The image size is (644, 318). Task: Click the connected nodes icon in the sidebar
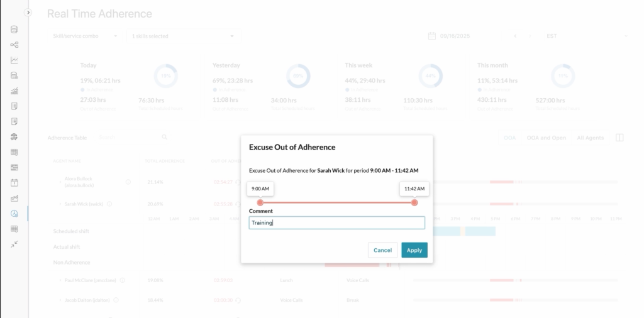tap(14, 45)
